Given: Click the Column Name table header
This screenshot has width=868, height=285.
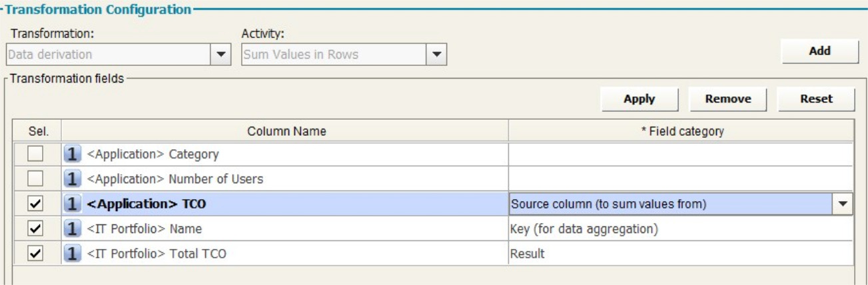Looking at the screenshot, I should click(x=286, y=131).
